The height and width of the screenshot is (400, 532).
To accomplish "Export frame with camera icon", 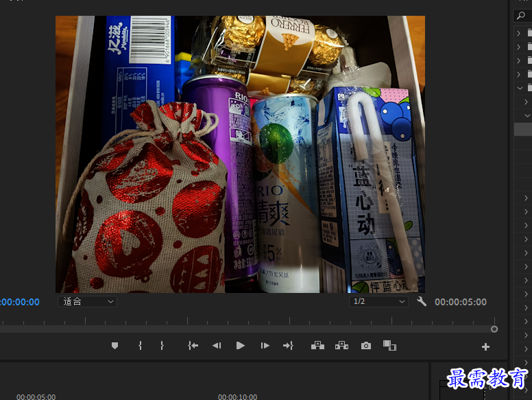I will click(x=366, y=346).
